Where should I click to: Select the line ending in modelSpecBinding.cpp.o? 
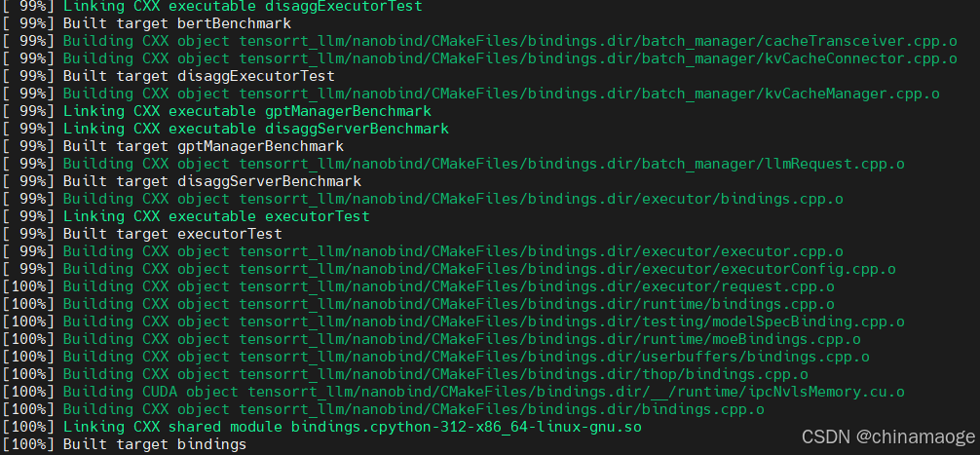454,322
